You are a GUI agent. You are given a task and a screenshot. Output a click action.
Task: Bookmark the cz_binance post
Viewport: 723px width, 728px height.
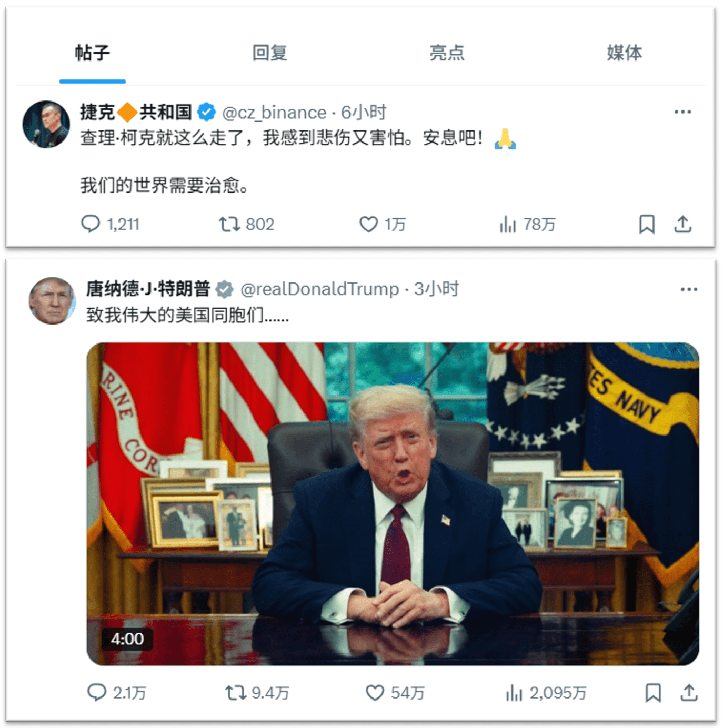(647, 224)
